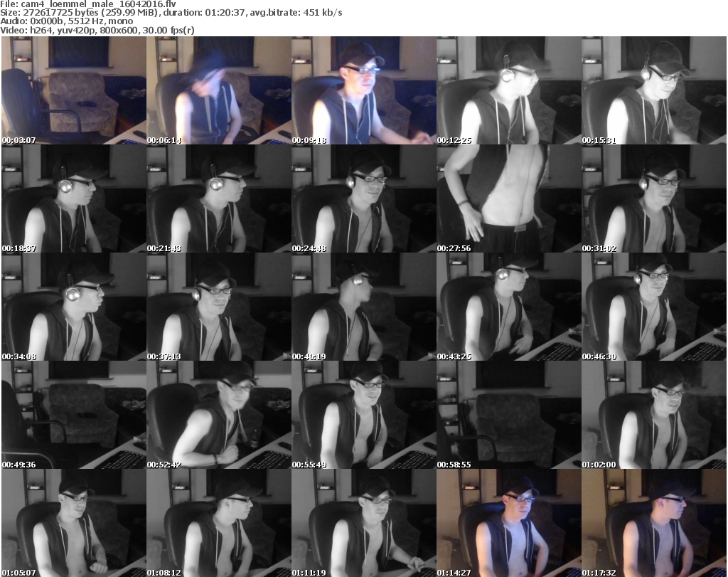Viewport: 728px width, 577px height.
Task: Select the thumbnail stamped 00:18:37
Action: (74, 198)
